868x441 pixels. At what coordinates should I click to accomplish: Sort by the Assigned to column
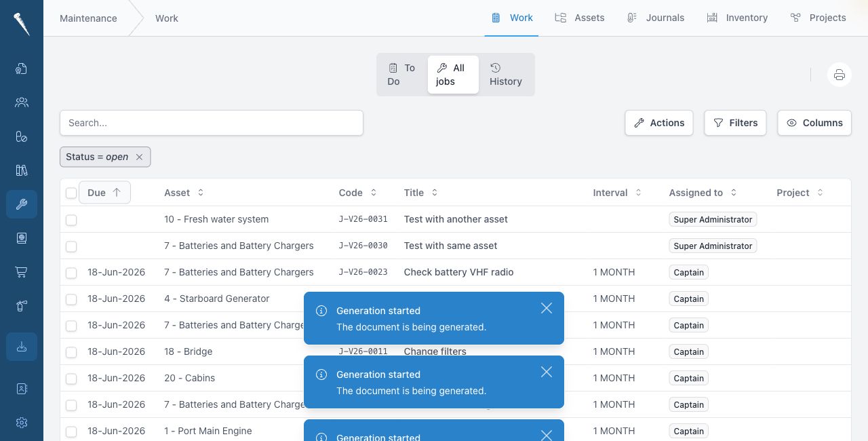pos(703,193)
